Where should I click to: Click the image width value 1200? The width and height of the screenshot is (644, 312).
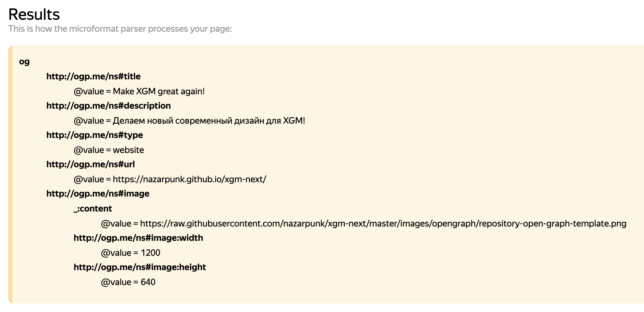150,253
